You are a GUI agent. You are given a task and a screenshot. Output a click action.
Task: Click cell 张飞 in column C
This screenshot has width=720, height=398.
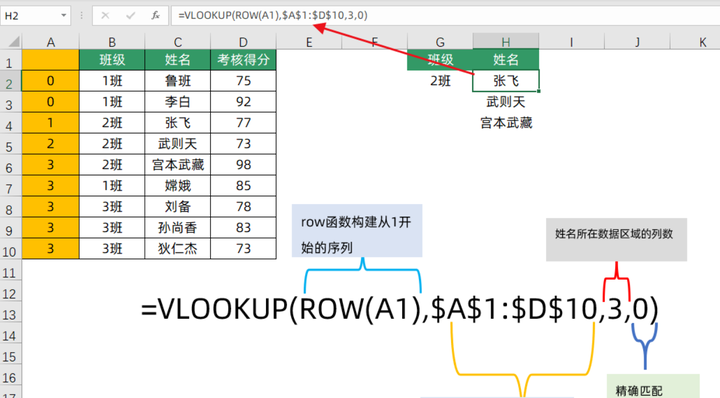[178, 123]
